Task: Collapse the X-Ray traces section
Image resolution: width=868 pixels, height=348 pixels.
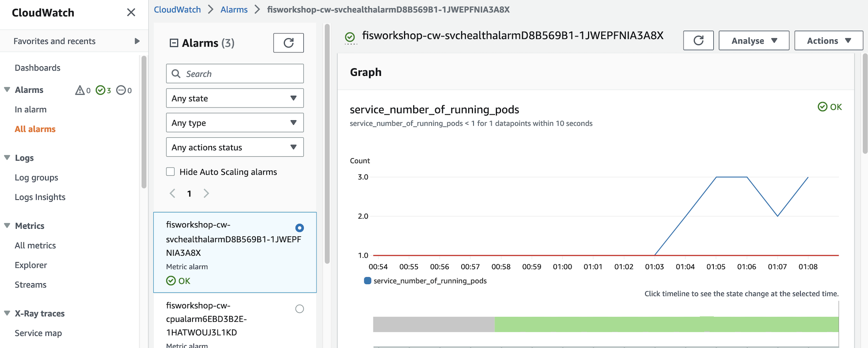Action: click(x=7, y=313)
